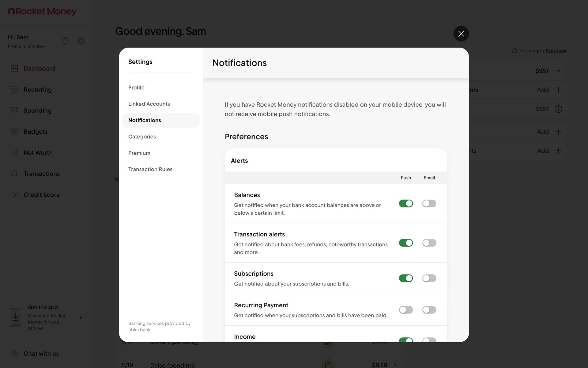Screen dimensions: 588x368
Task: Click the Sync now link
Action: (556, 51)
